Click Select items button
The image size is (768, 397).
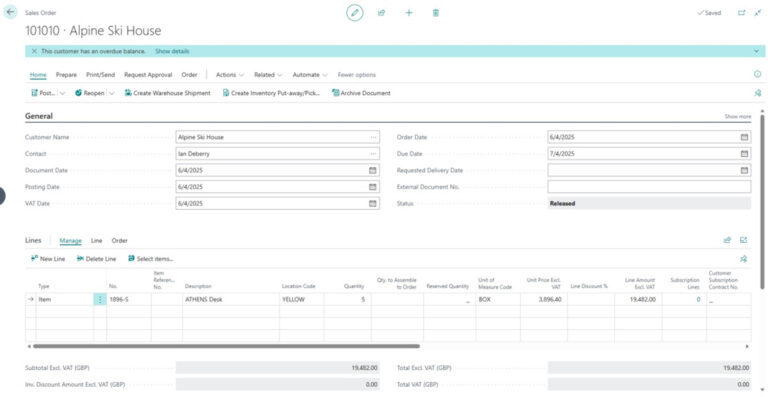[151, 259]
